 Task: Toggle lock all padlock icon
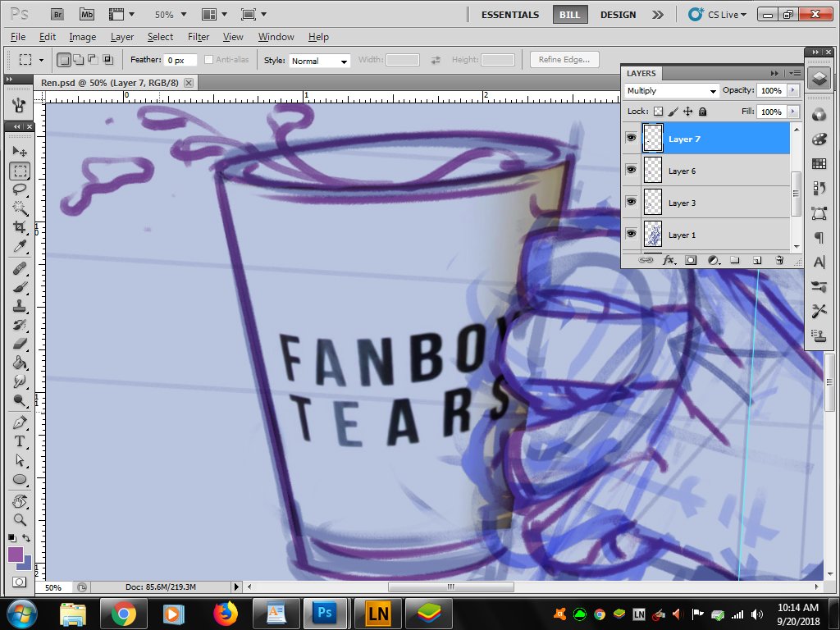[x=703, y=112]
